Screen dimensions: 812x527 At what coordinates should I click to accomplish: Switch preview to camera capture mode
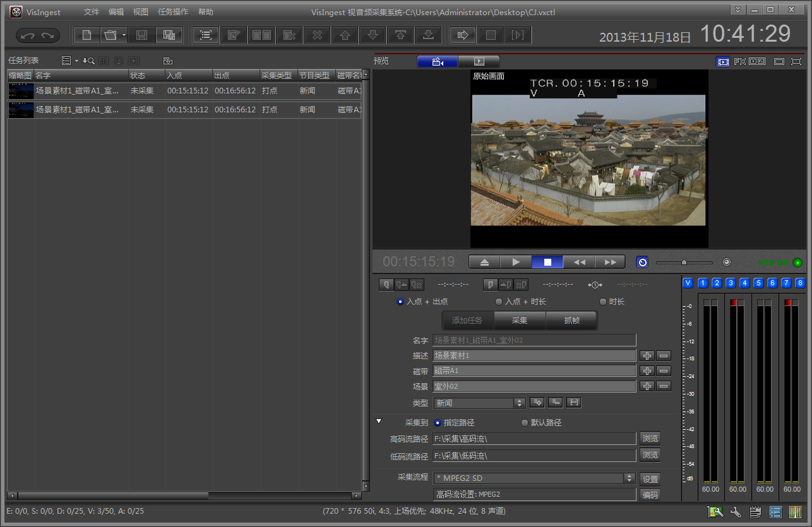pyautogui.click(x=437, y=62)
